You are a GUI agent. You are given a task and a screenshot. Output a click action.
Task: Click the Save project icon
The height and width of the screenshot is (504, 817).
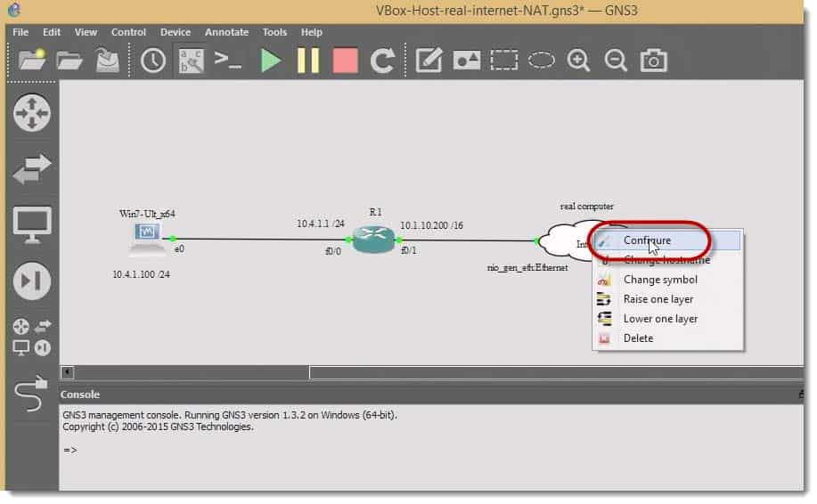107,61
